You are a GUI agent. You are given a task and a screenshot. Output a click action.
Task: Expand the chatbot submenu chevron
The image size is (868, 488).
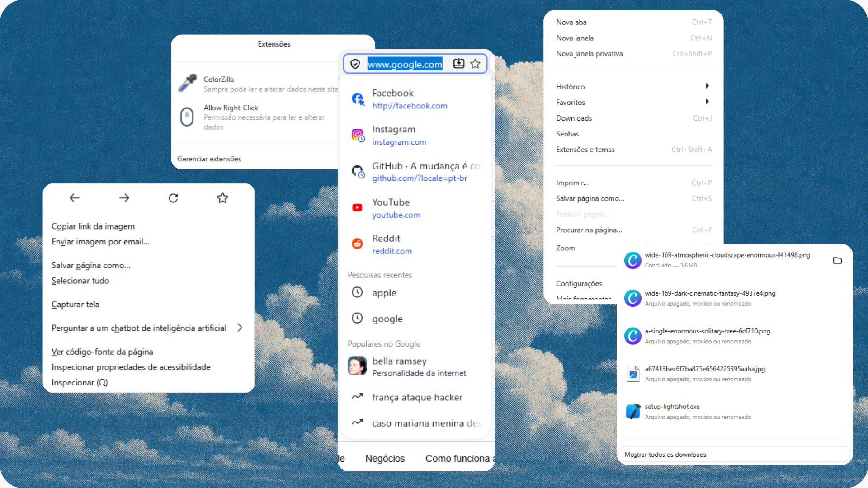click(x=240, y=328)
